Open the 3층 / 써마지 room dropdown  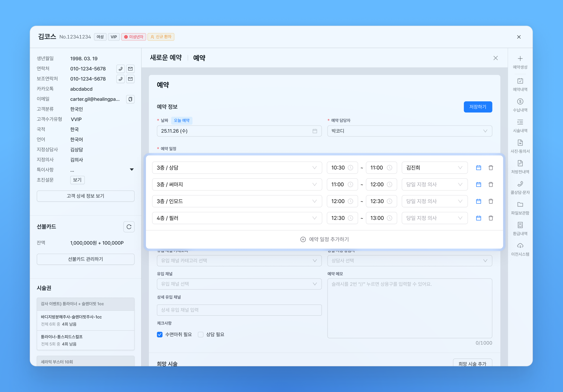[x=237, y=184]
